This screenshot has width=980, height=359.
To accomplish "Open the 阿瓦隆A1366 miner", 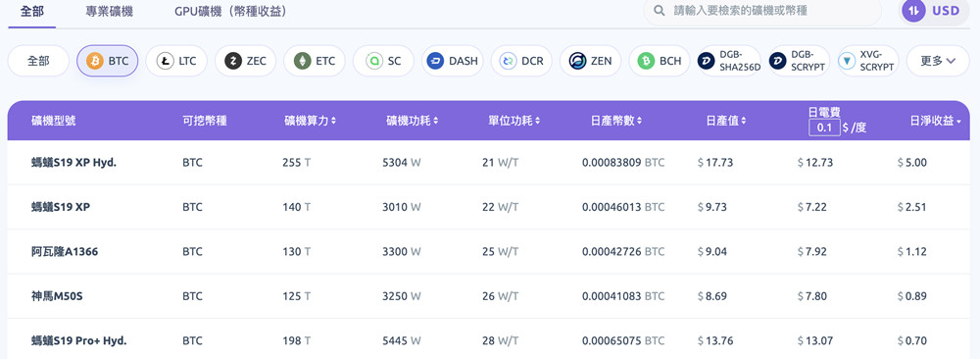I will click(x=65, y=251).
